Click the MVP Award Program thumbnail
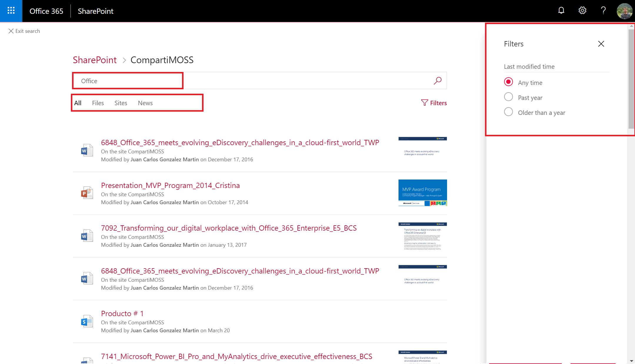The image size is (635, 364). pyautogui.click(x=423, y=193)
